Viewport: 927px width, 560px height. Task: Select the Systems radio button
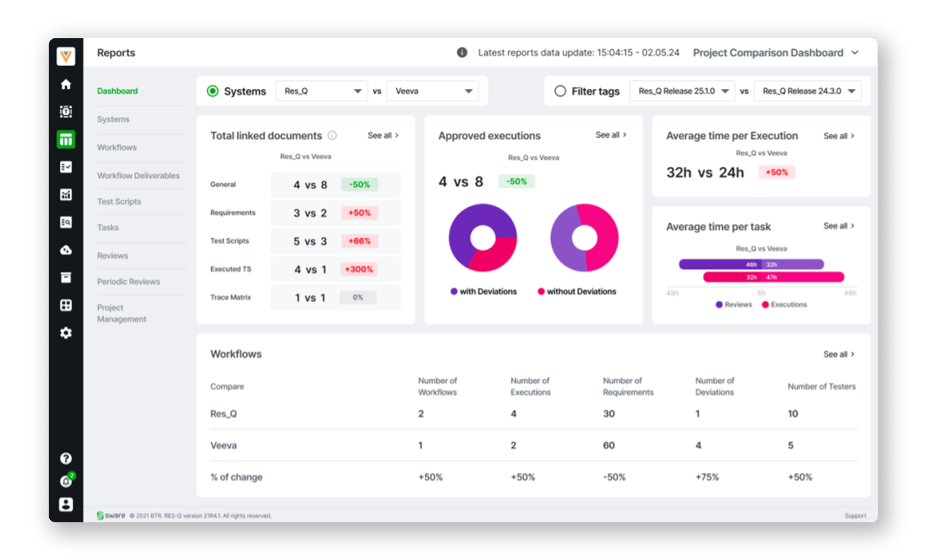click(212, 91)
